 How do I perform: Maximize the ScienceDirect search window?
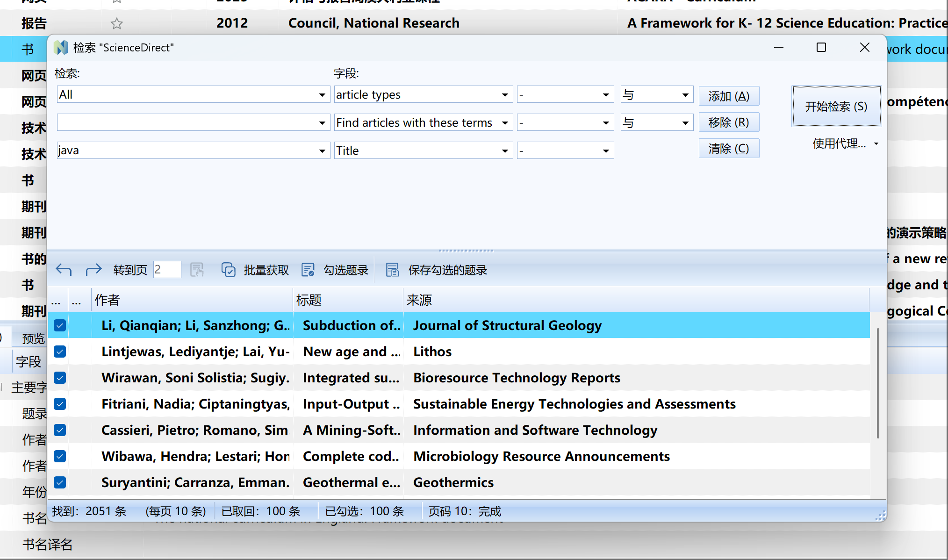[x=821, y=47]
